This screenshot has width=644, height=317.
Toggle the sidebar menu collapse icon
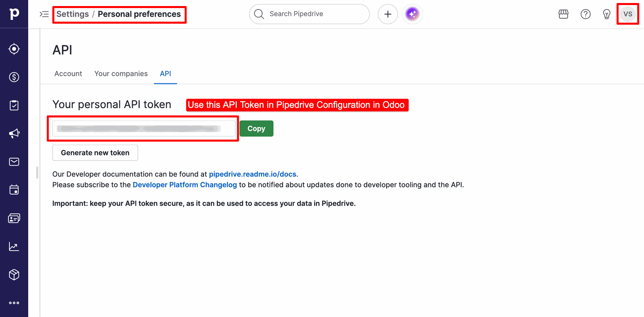tap(44, 14)
